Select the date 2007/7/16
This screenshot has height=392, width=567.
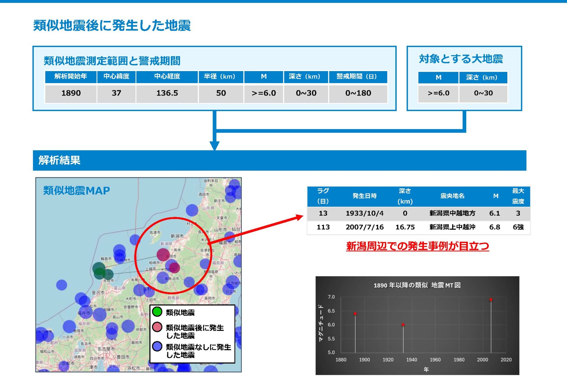[x=365, y=227]
